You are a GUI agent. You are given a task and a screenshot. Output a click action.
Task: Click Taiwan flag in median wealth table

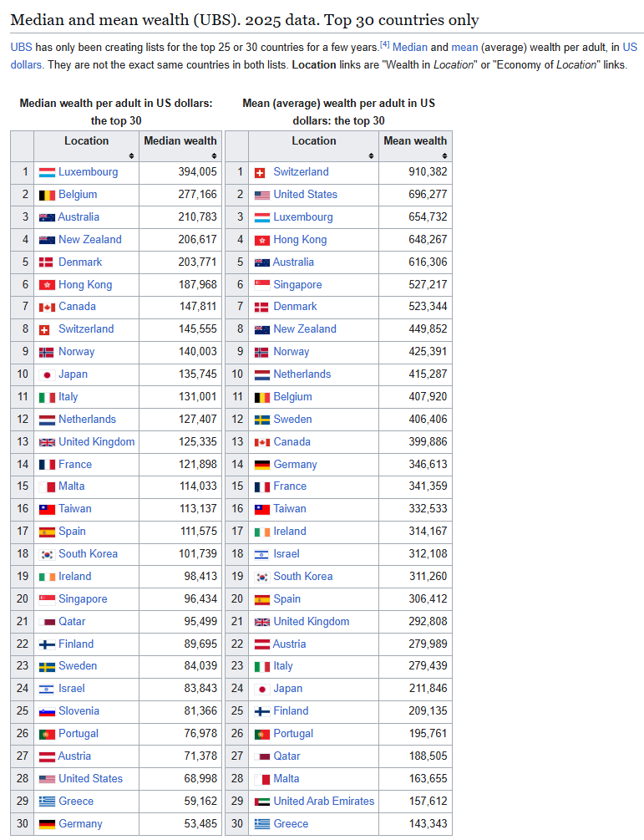point(47,510)
